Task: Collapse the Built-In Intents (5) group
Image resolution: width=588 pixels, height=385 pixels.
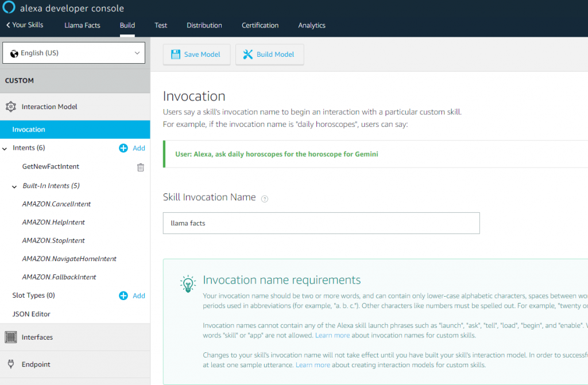Action: [14, 186]
